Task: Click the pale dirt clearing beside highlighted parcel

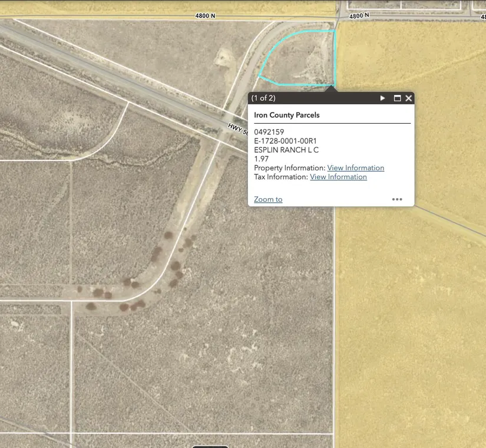Action: 225,58
